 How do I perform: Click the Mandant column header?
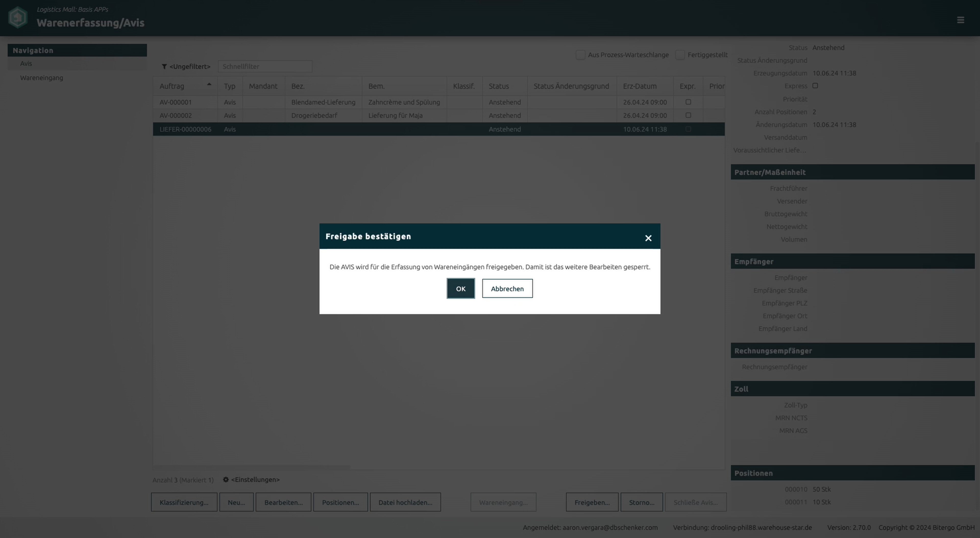pyautogui.click(x=263, y=86)
